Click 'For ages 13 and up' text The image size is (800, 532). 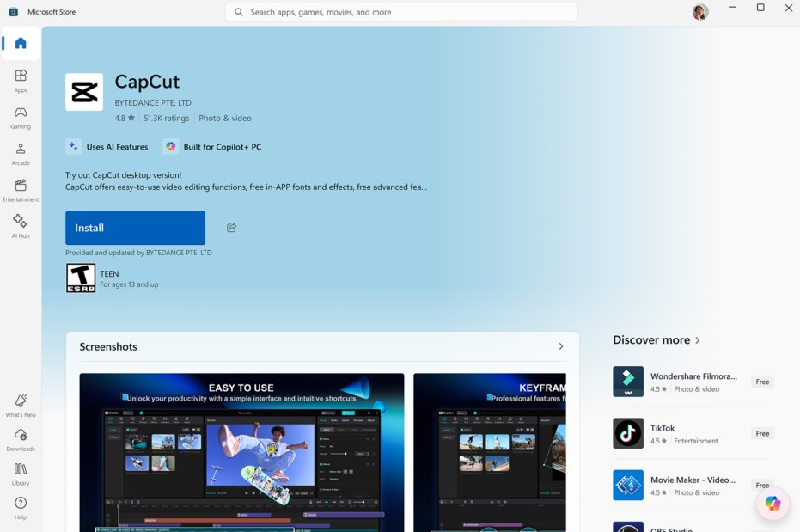tap(129, 284)
